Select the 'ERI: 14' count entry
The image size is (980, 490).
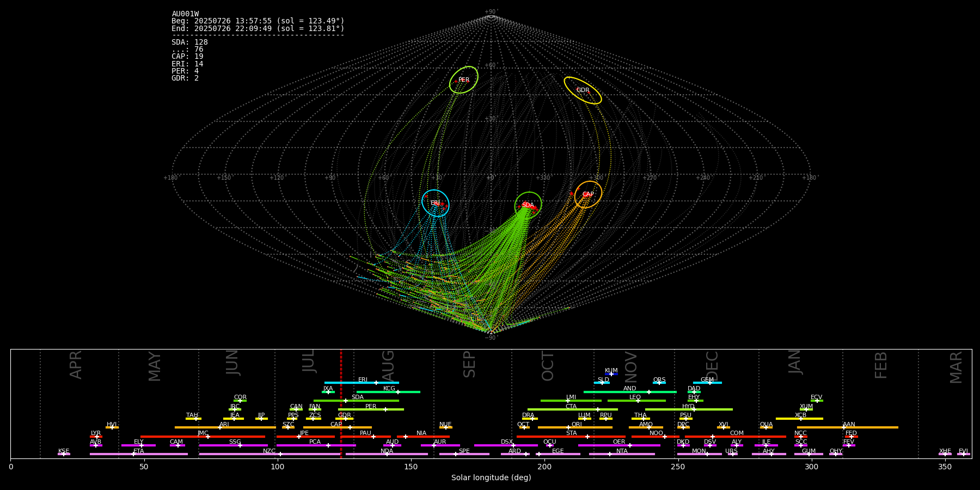click(187, 64)
